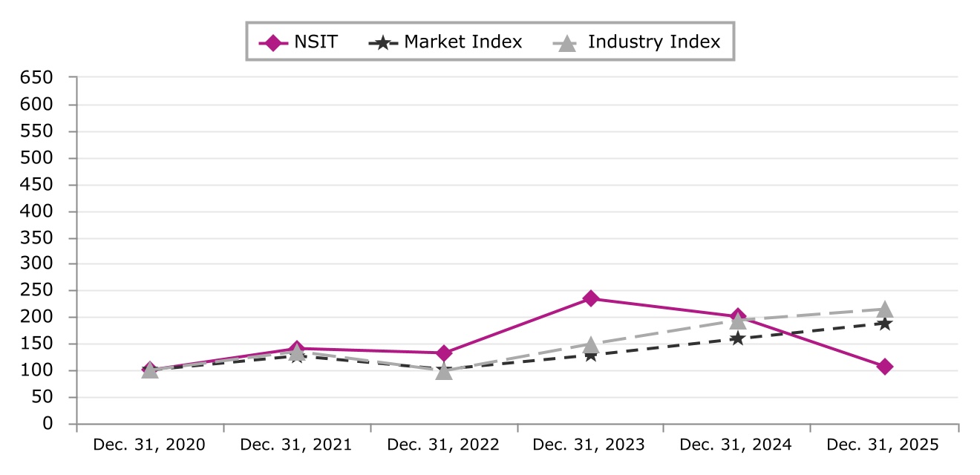Pick NSIT diamond point at Dec. 31, 2022

(x=444, y=353)
